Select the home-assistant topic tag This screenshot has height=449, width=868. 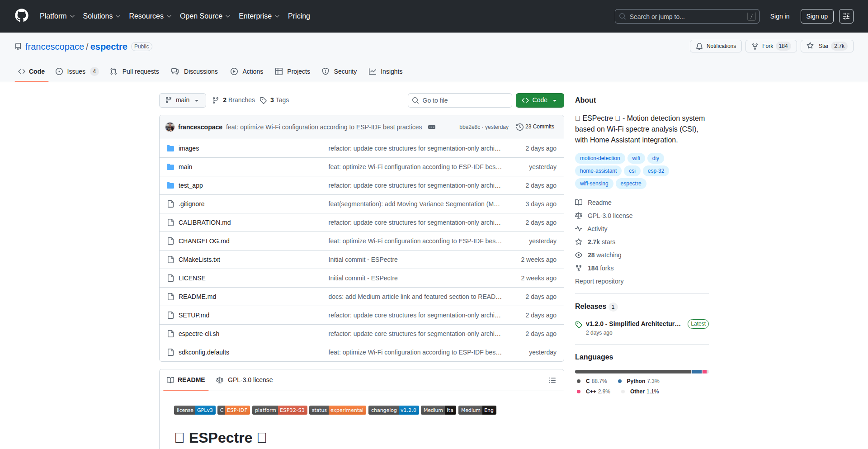pos(598,171)
